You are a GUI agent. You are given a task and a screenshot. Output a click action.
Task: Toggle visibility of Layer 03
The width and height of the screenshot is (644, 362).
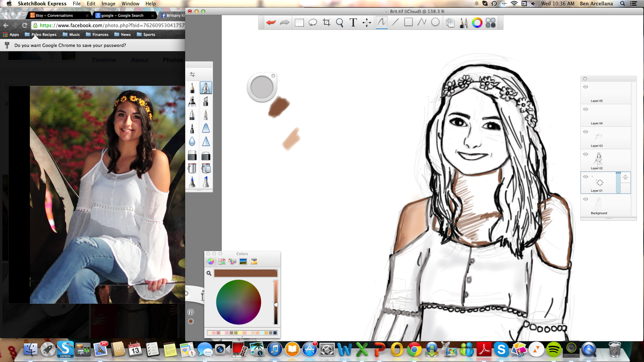tap(586, 132)
